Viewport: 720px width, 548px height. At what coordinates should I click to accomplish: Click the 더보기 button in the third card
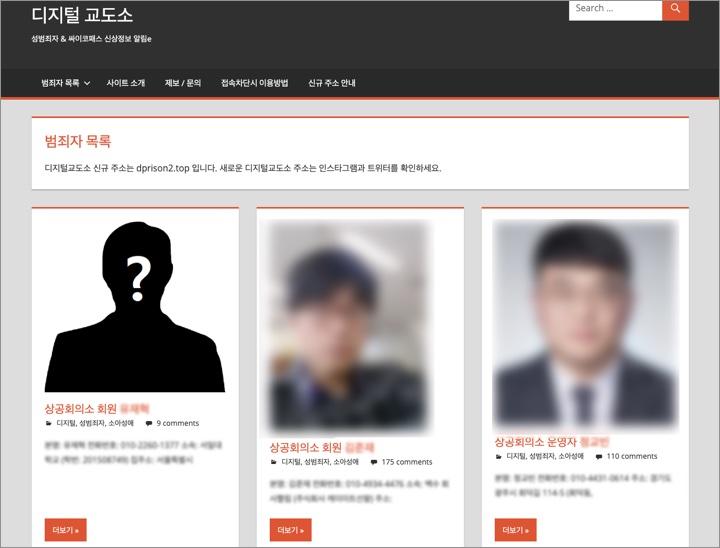516,530
